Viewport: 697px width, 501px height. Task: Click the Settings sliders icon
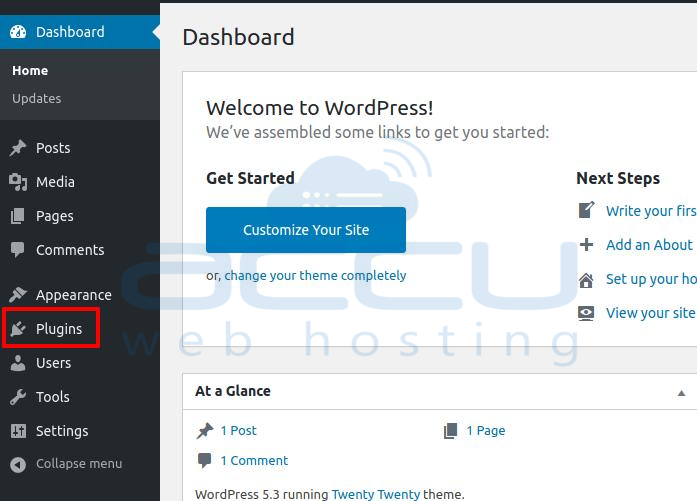coord(18,431)
